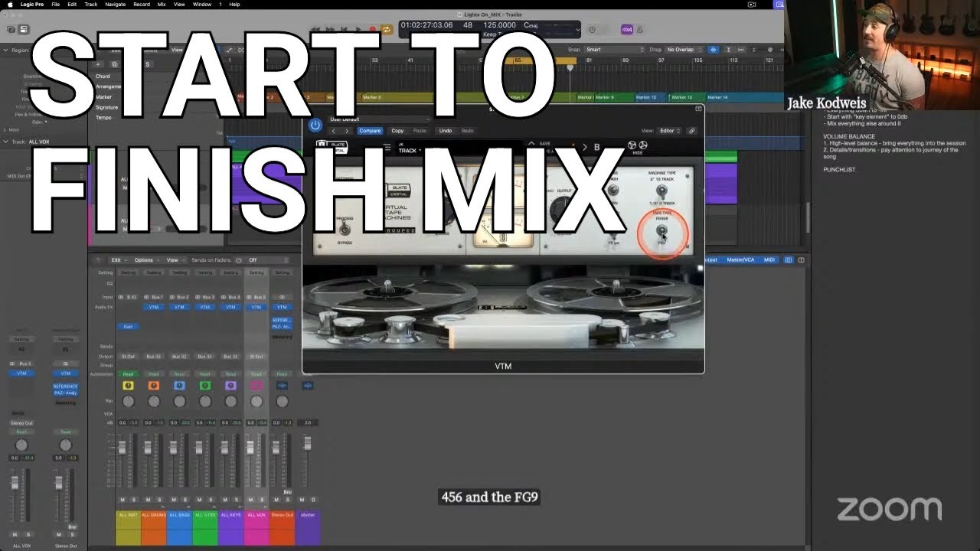
Task: Click Copy in the VTM plugin header
Action: click(397, 131)
